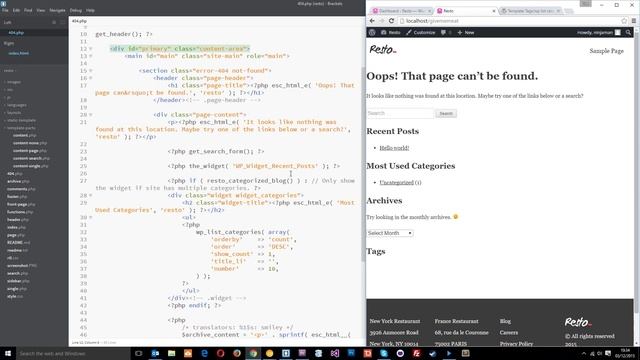The width and height of the screenshot is (640, 360).
Task: Open the Brackets Edit menu
Action: 16,10
